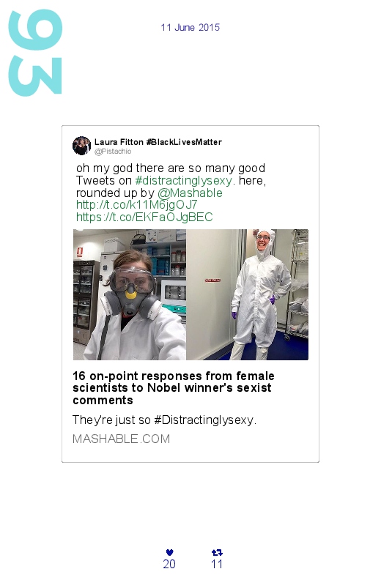Screen dimensions: 381x588
Task: Click the heart like icon
Action: pyautogui.click(x=169, y=552)
